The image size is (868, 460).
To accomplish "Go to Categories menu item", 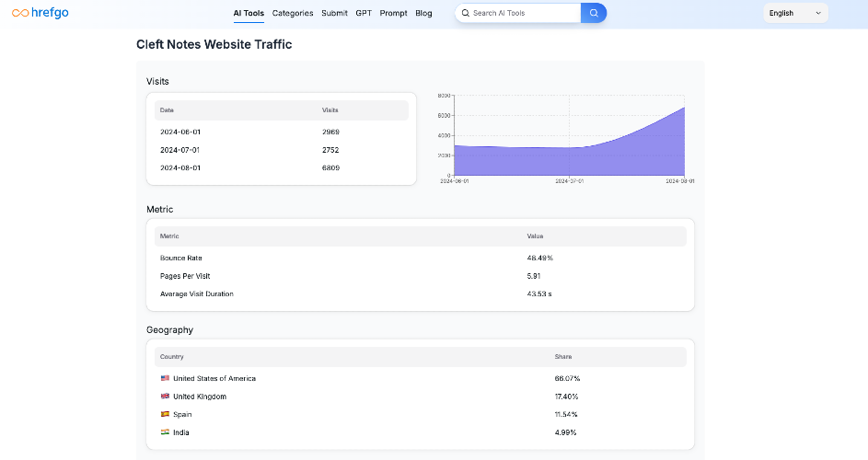I will (x=293, y=13).
